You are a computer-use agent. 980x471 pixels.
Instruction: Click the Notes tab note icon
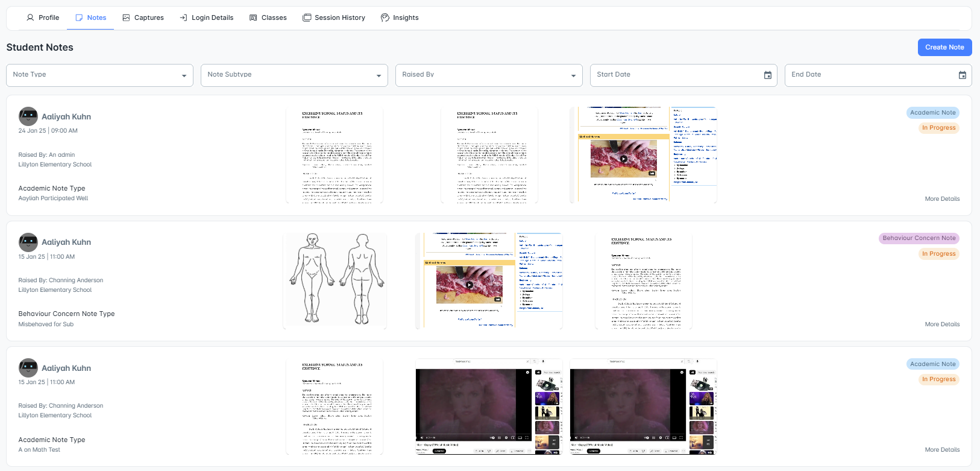pyautogui.click(x=79, y=17)
